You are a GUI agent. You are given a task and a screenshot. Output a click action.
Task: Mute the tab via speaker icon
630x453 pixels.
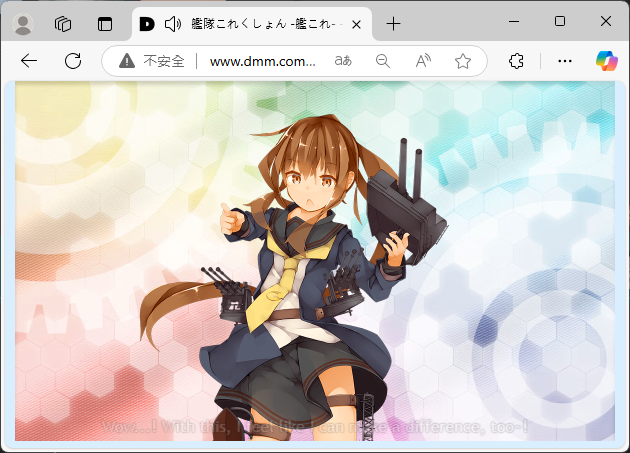pos(173,24)
